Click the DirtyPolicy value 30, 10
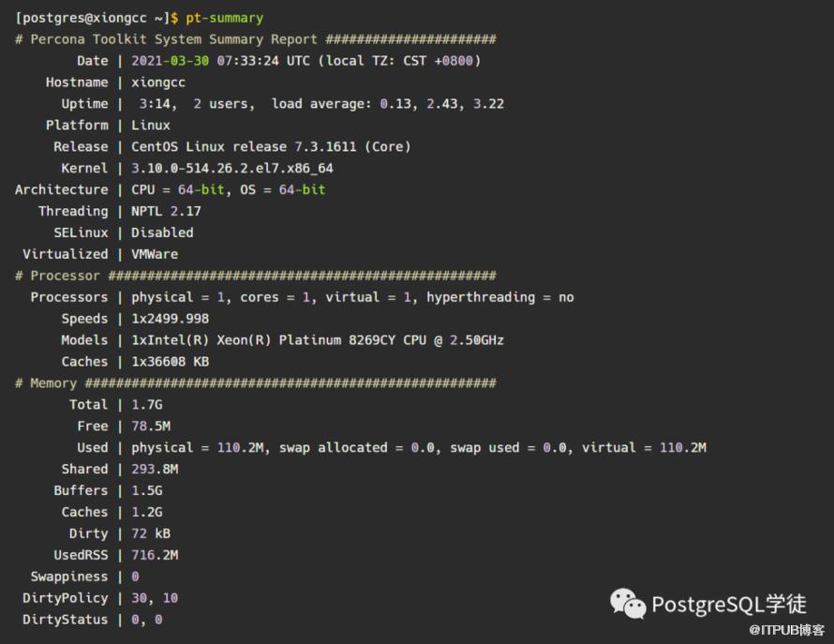The image size is (834, 644). click(155, 598)
